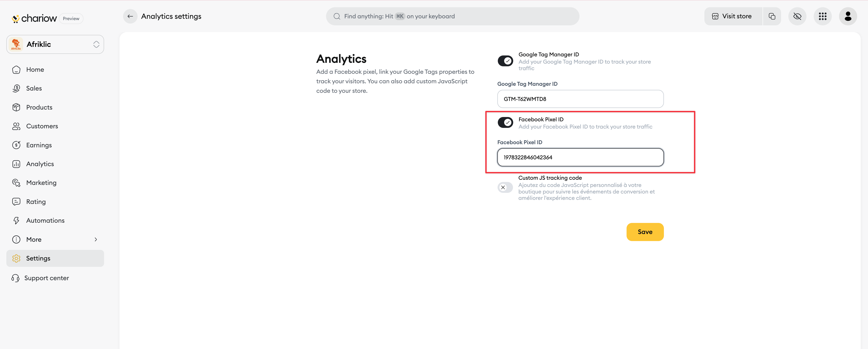Disable the Google Tag Manager ID toggle

tap(505, 61)
